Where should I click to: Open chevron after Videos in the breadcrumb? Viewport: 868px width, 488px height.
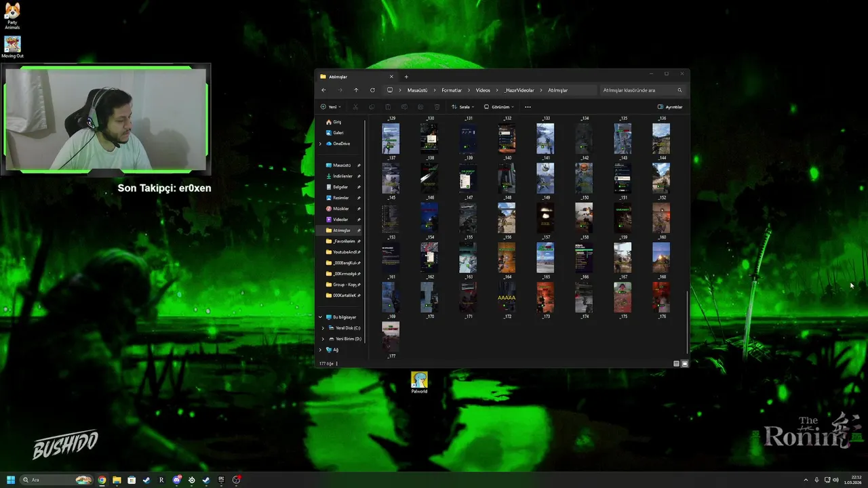click(497, 90)
